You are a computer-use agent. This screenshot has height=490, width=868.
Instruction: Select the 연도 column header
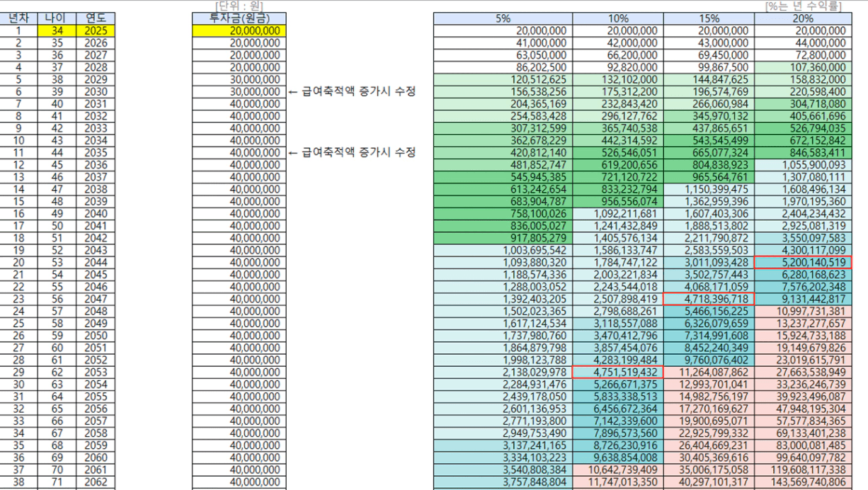pos(95,18)
